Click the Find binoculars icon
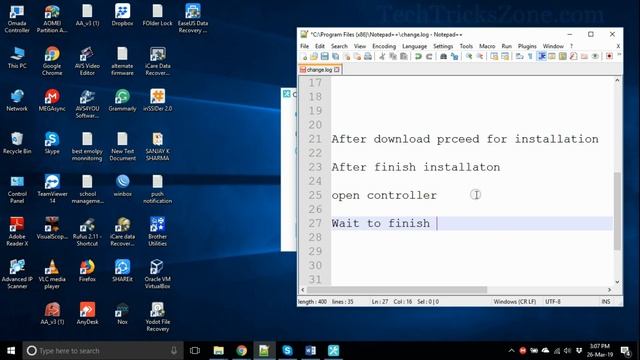The width and height of the screenshot is (640, 360). (443, 57)
